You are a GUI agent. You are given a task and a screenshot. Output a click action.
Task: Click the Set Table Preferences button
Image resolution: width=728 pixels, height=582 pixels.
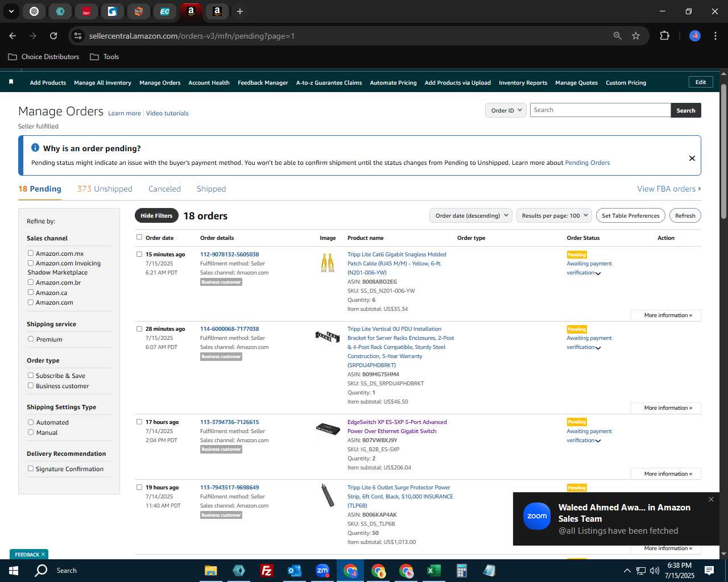(x=631, y=215)
